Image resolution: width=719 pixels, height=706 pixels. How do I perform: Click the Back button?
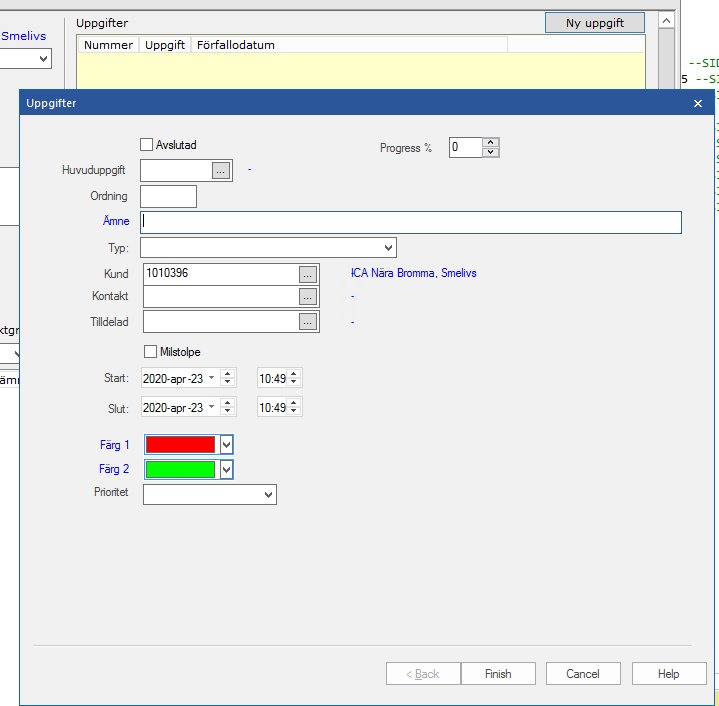click(x=423, y=673)
